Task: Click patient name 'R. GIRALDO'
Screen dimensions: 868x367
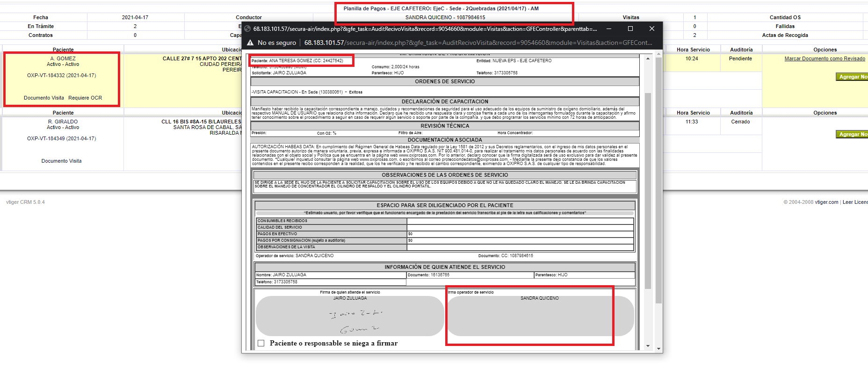Action: click(63, 122)
